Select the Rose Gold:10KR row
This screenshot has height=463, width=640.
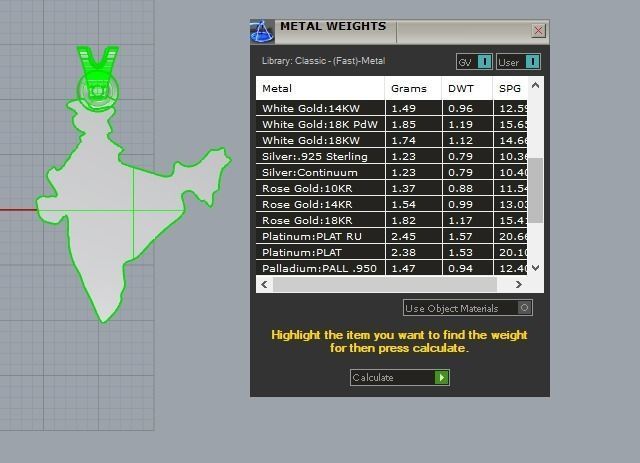[391, 188]
